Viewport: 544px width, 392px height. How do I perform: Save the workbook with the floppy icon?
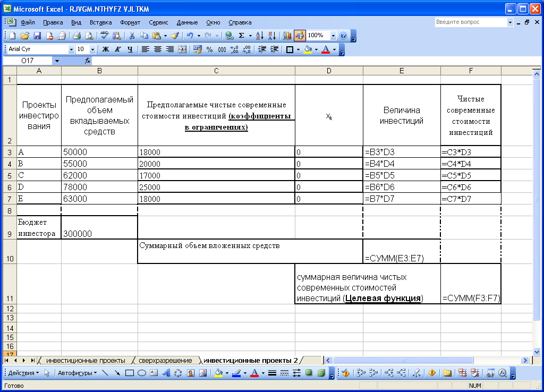[x=37, y=36]
